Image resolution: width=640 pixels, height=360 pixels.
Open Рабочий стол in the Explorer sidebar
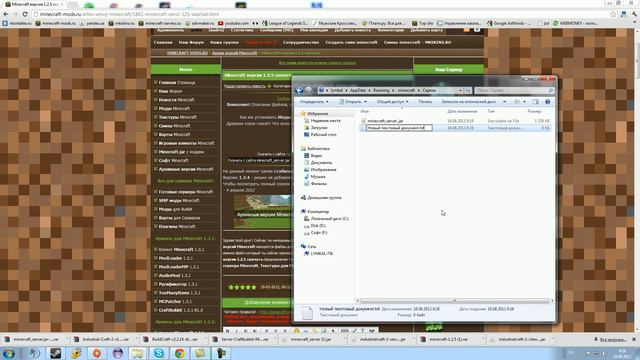pos(320,135)
